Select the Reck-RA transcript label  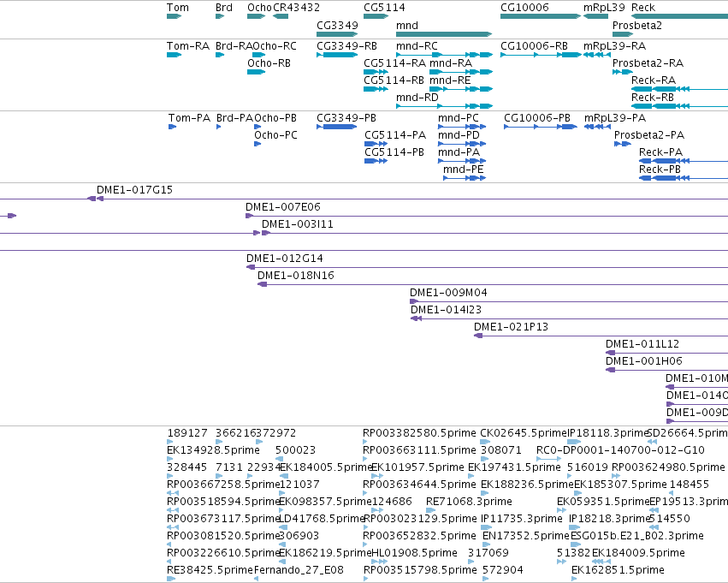click(654, 80)
